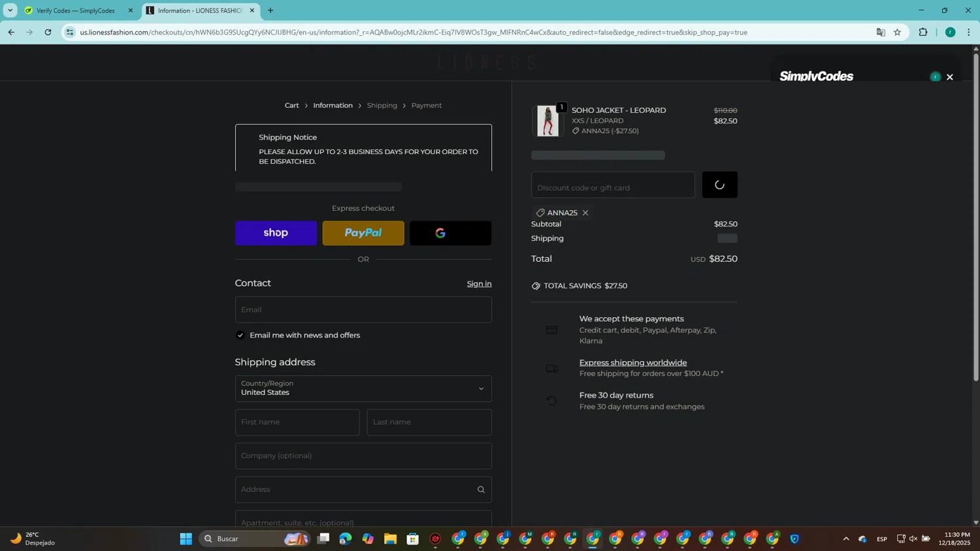
Task: Select the Information - LIONESS FASHION tab
Action: click(200, 10)
